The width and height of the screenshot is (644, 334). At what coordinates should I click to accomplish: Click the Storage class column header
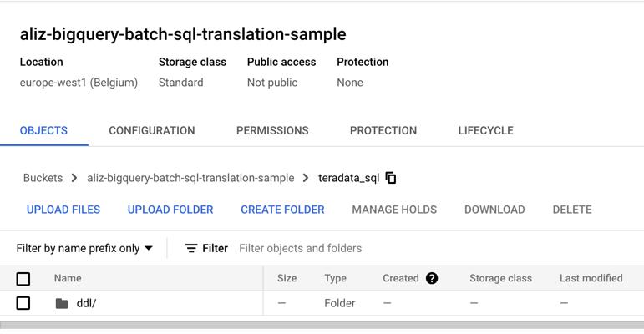pyautogui.click(x=500, y=278)
